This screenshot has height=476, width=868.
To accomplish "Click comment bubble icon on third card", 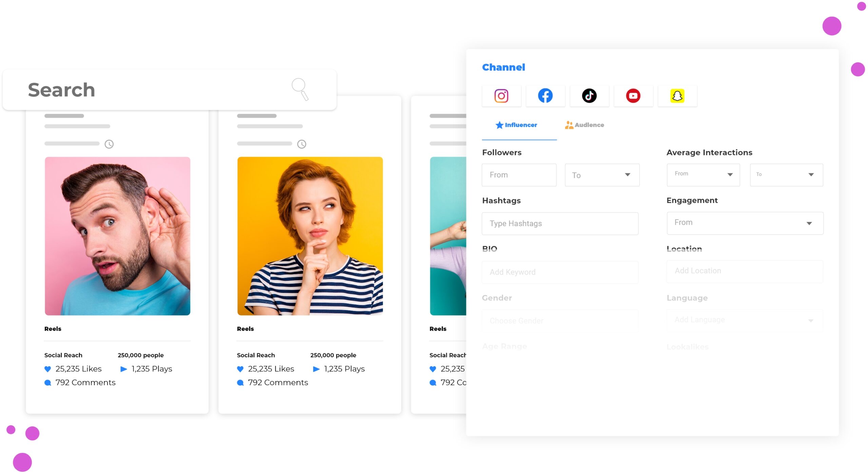I will (433, 383).
